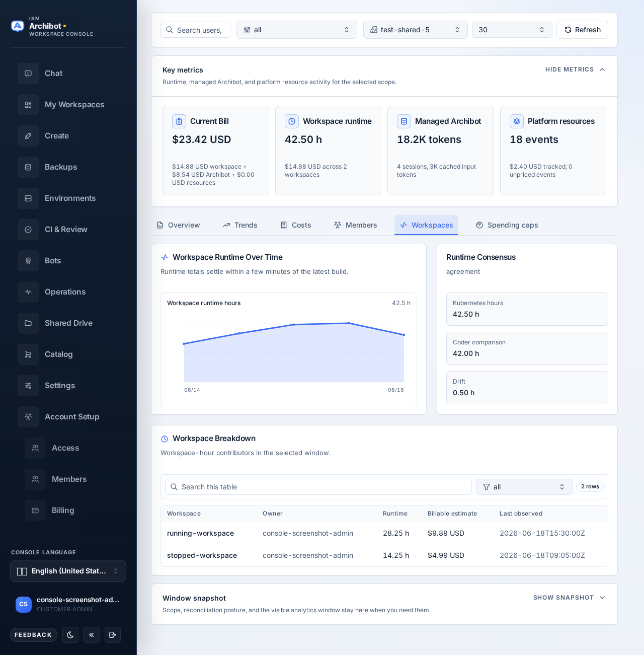Viewport: 644px width, 655px height.
Task: Open the console language dropdown
Action: (68, 571)
